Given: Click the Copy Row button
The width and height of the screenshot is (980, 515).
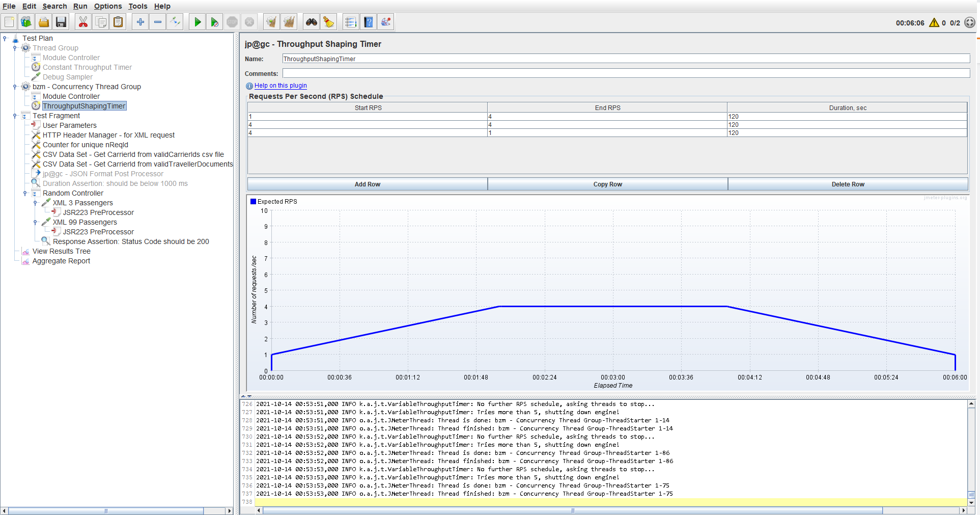Looking at the screenshot, I should click(x=608, y=184).
